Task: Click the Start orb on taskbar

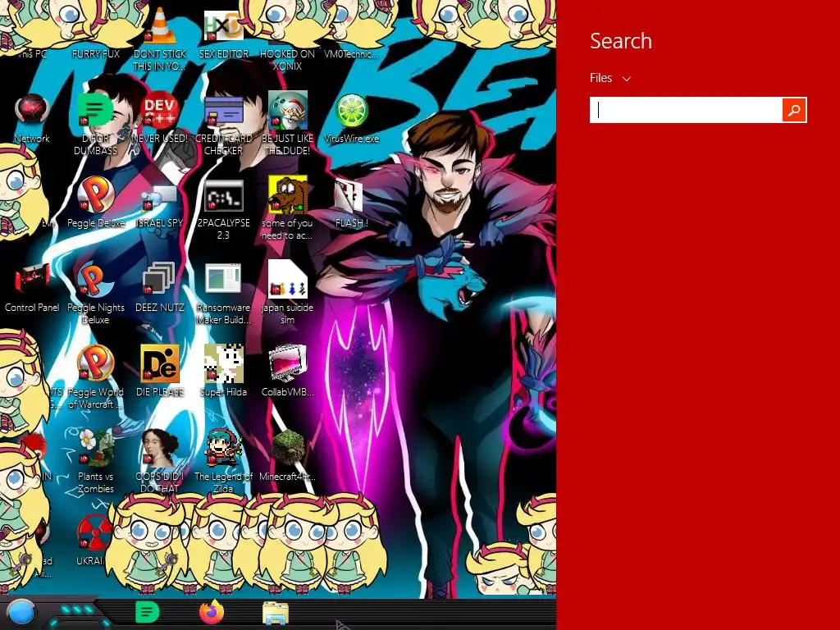Action: click(x=21, y=614)
